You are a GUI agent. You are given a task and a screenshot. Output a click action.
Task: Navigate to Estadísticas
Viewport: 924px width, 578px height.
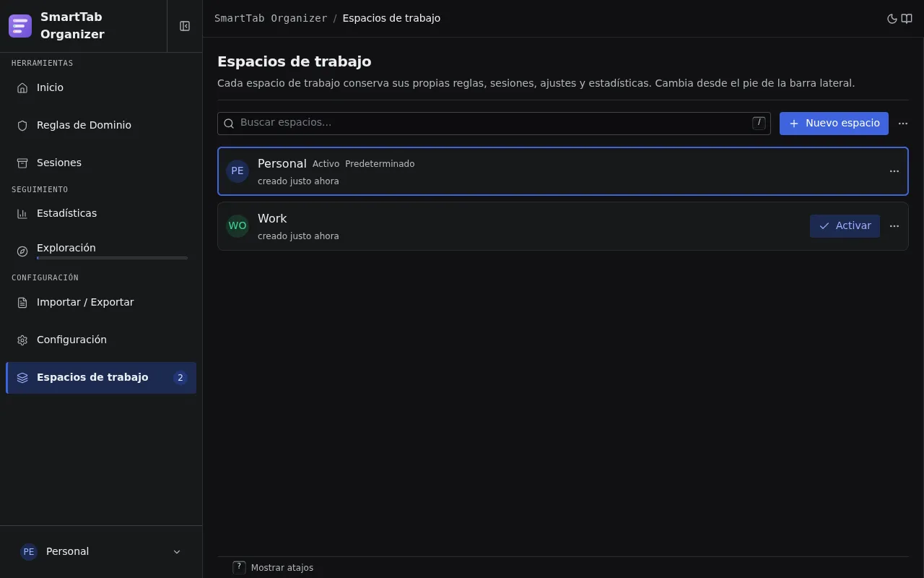101,213
